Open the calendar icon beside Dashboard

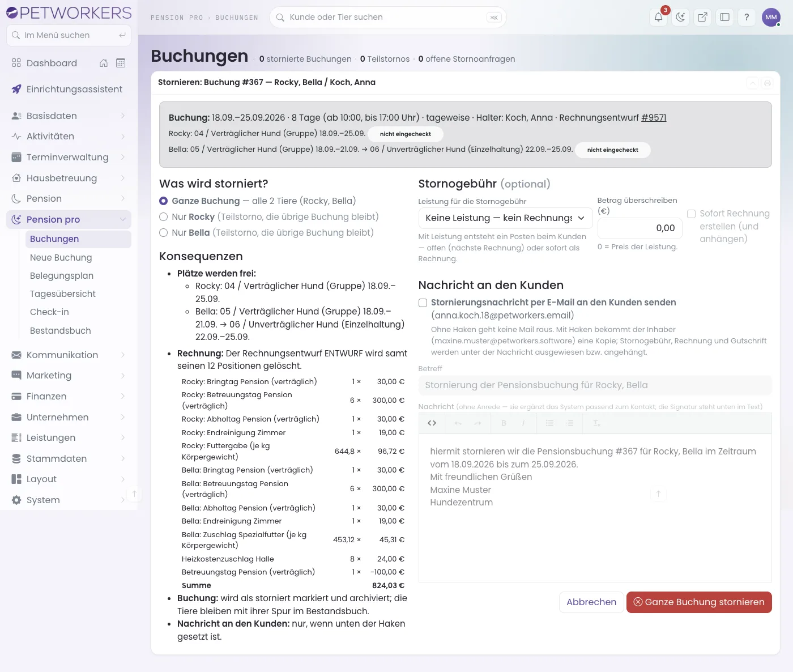coord(121,63)
